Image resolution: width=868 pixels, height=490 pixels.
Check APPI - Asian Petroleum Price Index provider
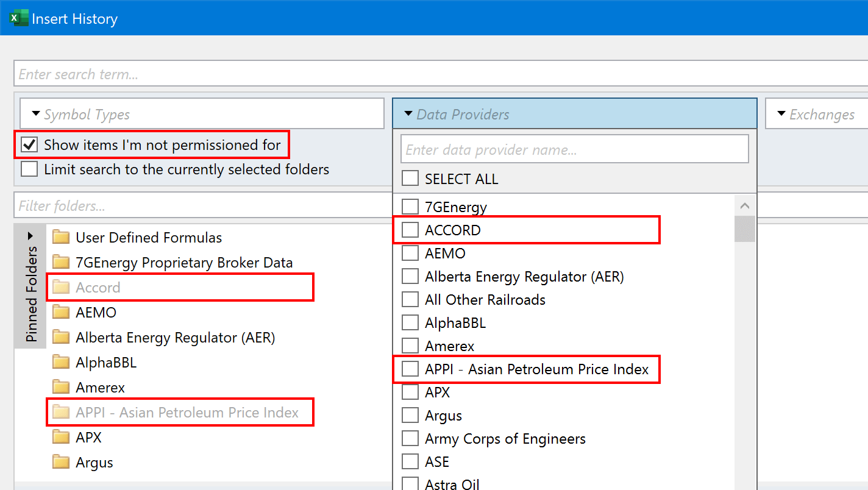[x=410, y=369]
